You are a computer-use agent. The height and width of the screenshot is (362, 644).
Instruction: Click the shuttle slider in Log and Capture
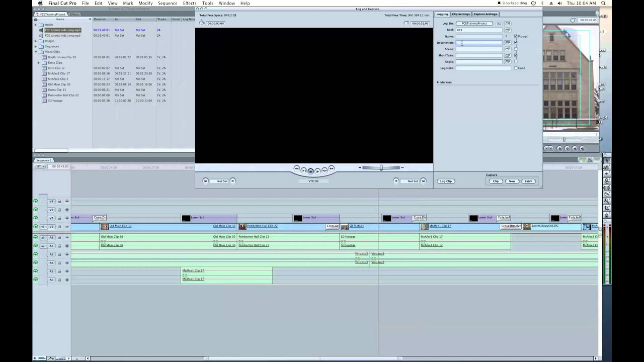coord(381,167)
